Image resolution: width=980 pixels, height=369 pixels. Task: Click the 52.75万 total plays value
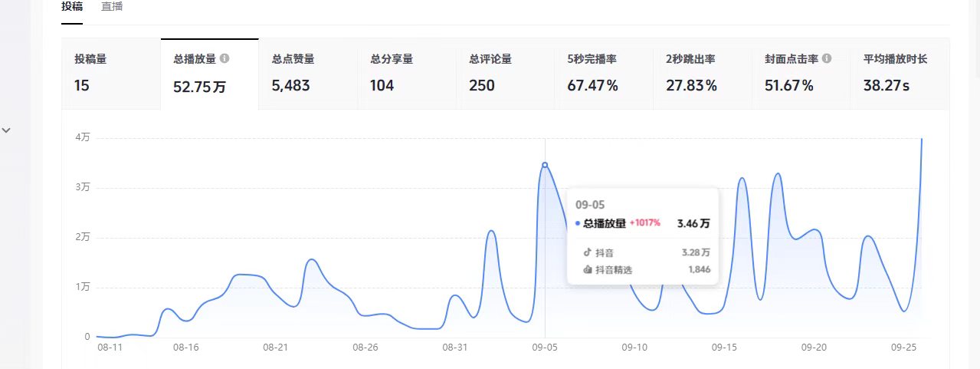click(200, 87)
